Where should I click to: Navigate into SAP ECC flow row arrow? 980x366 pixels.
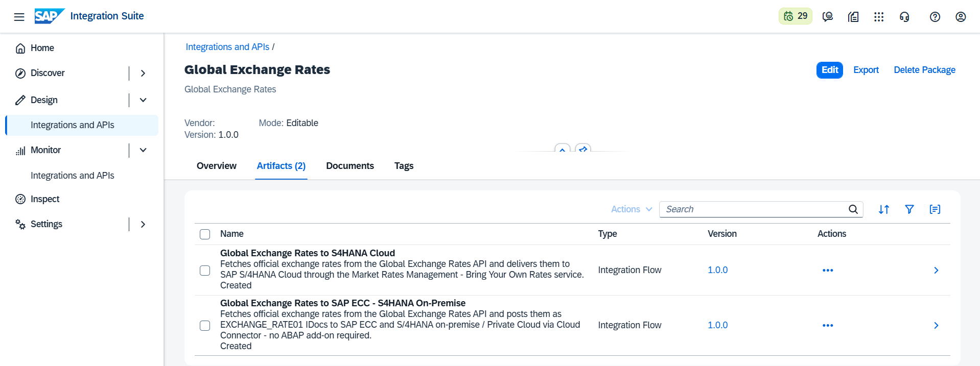936,325
